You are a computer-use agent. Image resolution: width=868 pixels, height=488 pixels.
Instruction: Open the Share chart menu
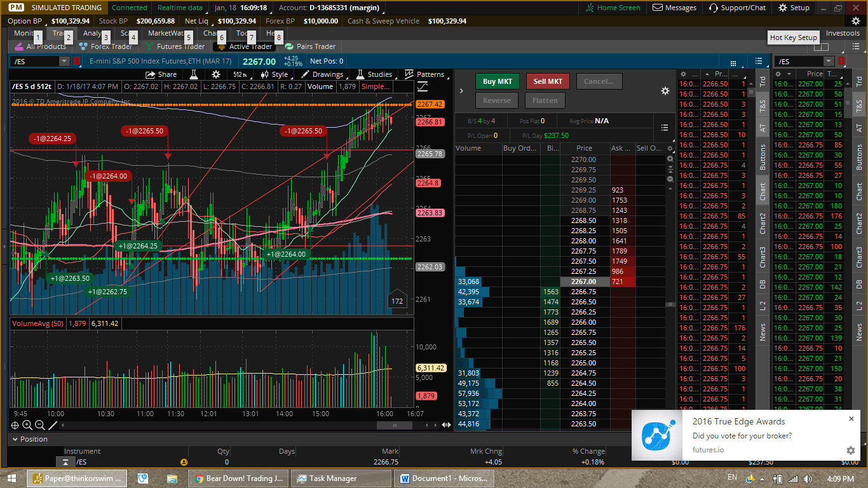tap(161, 74)
